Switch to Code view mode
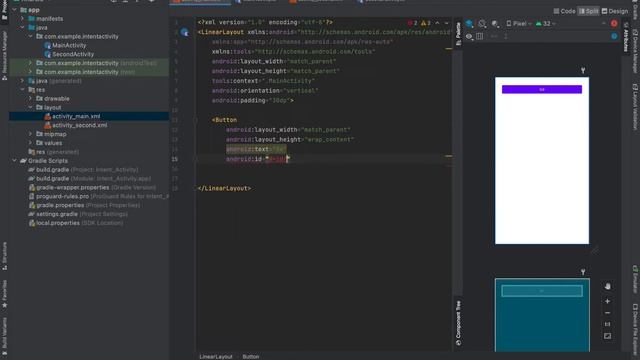Viewport: 640px width, 360px height. [x=564, y=11]
